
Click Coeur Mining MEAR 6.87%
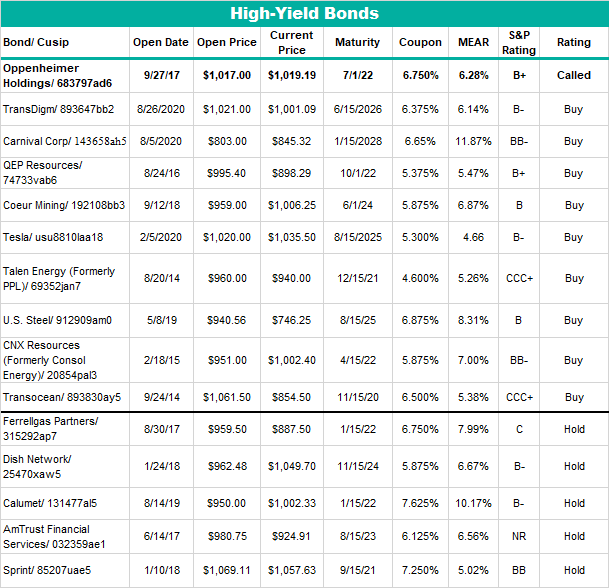pyautogui.click(x=473, y=205)
